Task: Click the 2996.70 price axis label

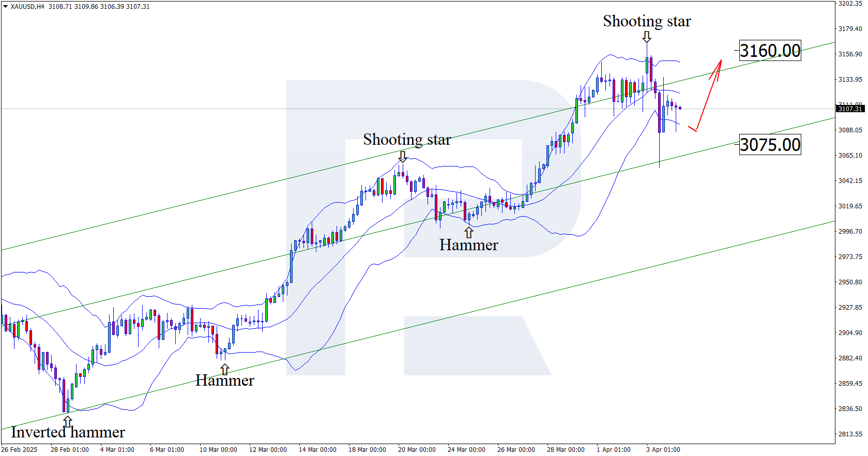Action: click(850, 232)
